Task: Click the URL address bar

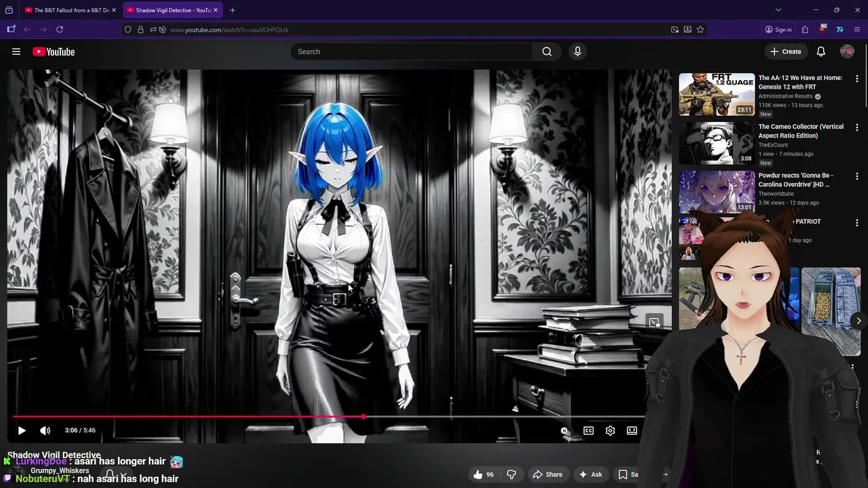Action: tap(414, 30)
